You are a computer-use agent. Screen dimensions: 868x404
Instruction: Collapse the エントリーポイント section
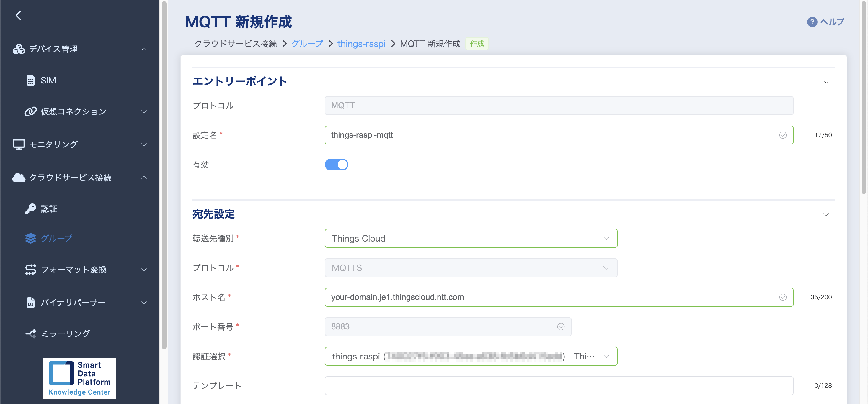[x=827, y=82]
